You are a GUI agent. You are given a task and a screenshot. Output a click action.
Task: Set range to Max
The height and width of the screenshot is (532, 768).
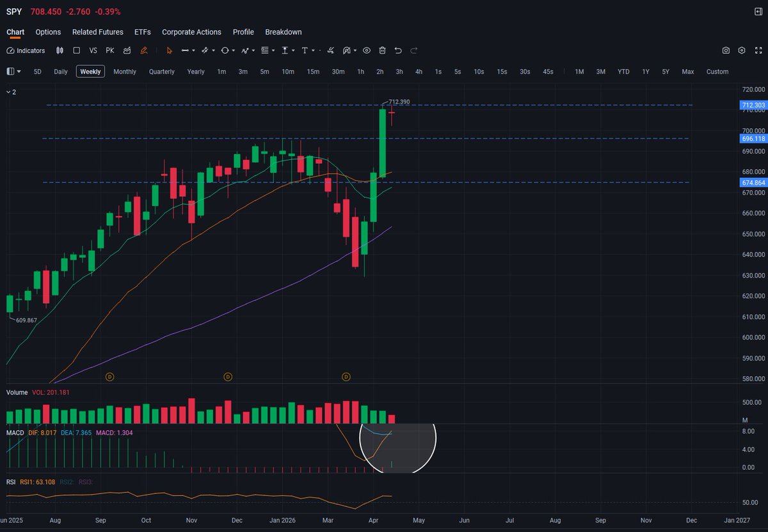coord(688,72)
